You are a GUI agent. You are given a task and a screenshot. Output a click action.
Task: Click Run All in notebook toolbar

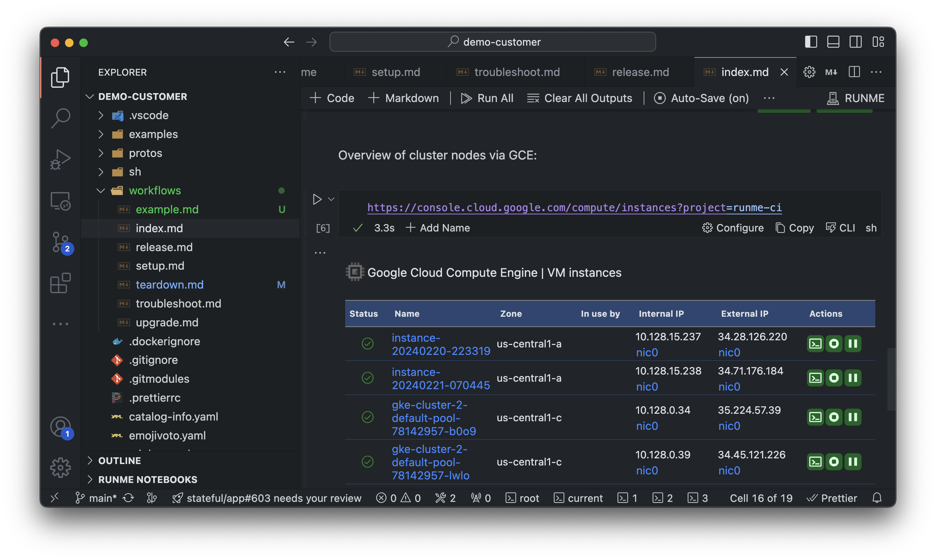(x=487, y=98)
